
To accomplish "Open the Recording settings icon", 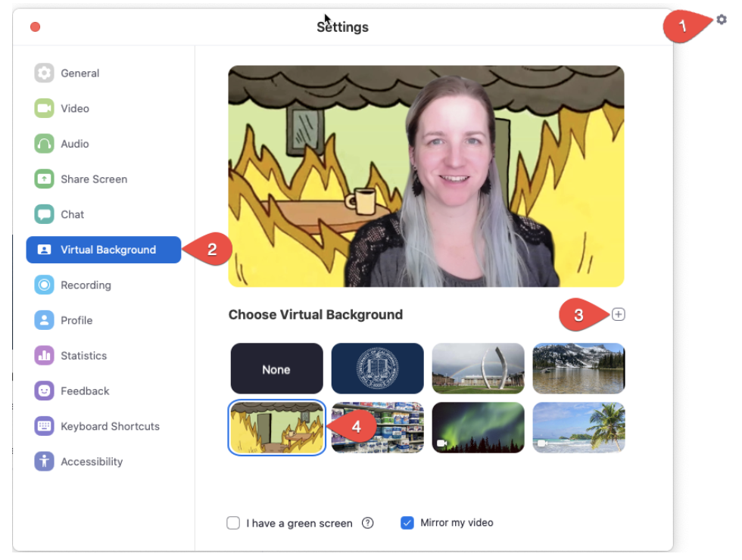I will coord(45,285).
